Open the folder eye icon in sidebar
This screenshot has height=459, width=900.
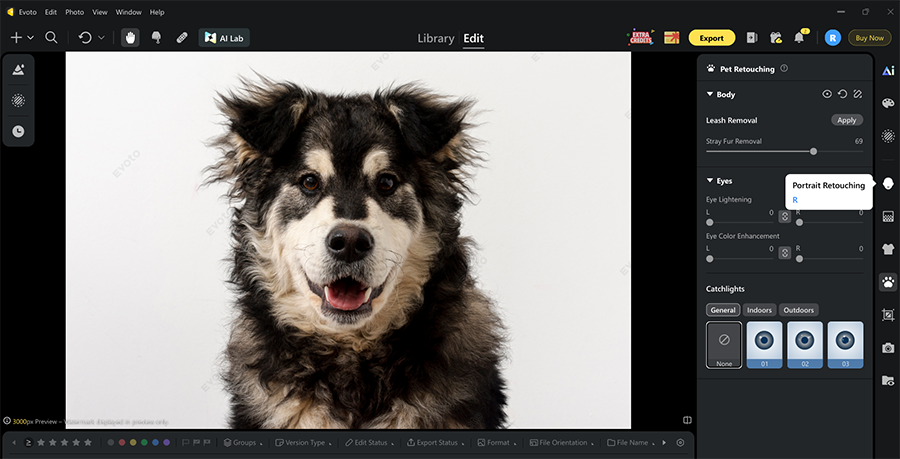(888, 380)
